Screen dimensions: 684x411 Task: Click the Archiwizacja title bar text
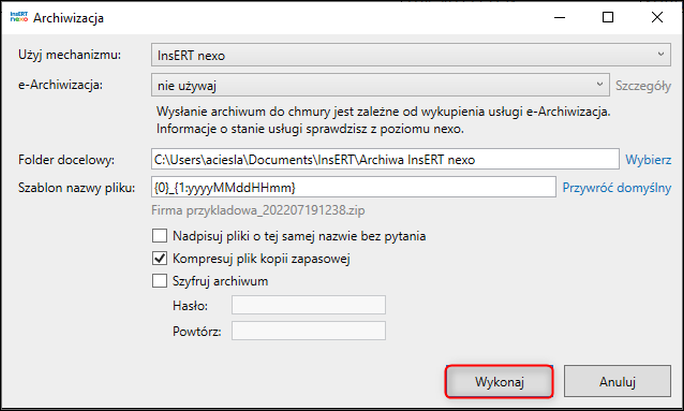pos(68,17)
